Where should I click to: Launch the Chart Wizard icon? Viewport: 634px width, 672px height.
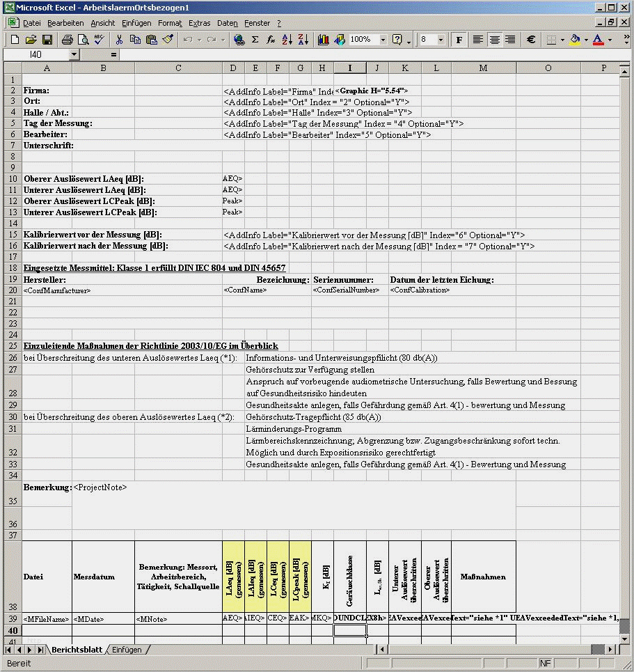(323, 40)
